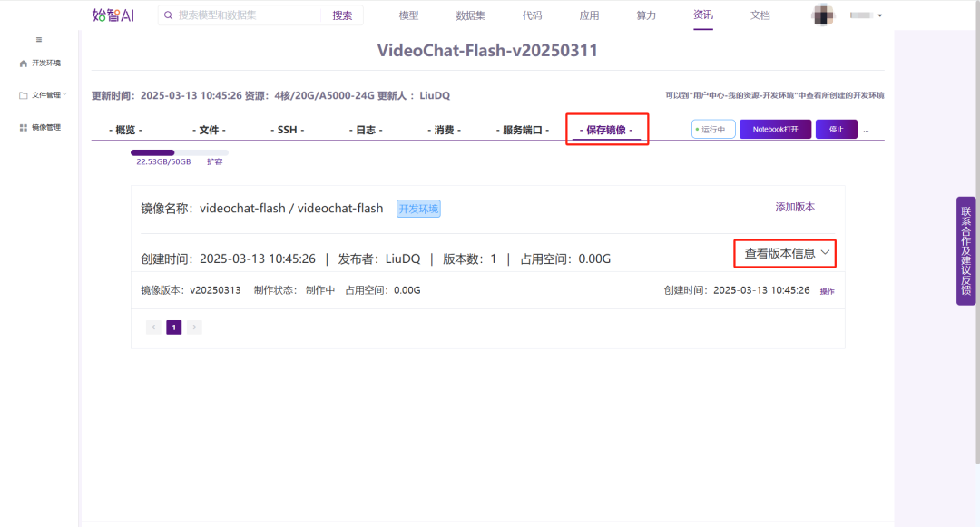Expand 文件管理 in the sidebar
Screen dimensions: 980x527
(x=43, y=95)
